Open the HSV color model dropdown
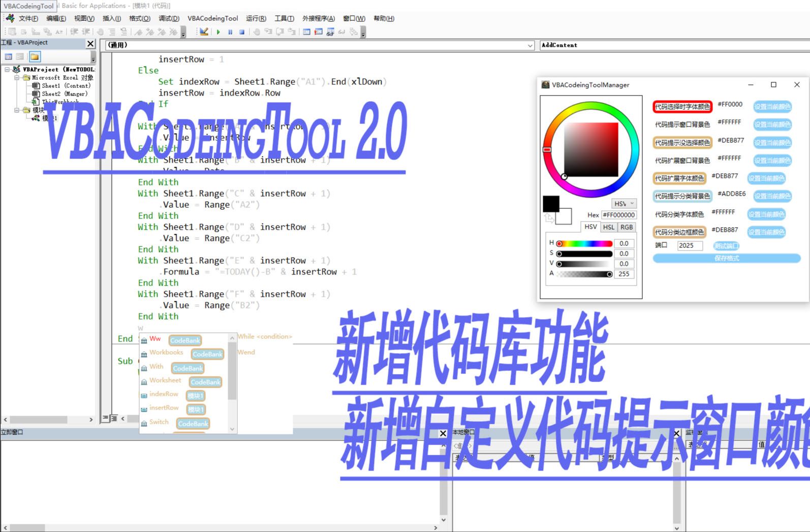 click(x=624, y=204)
